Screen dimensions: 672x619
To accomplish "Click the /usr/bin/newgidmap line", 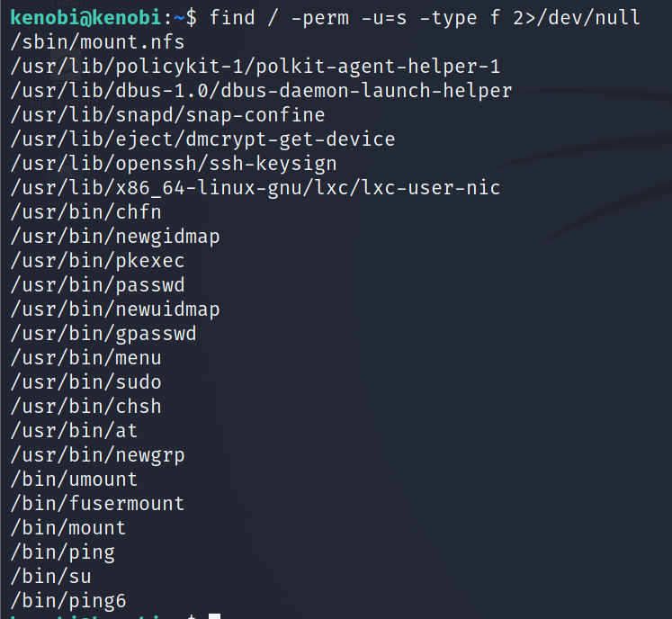I will (115, 237).
